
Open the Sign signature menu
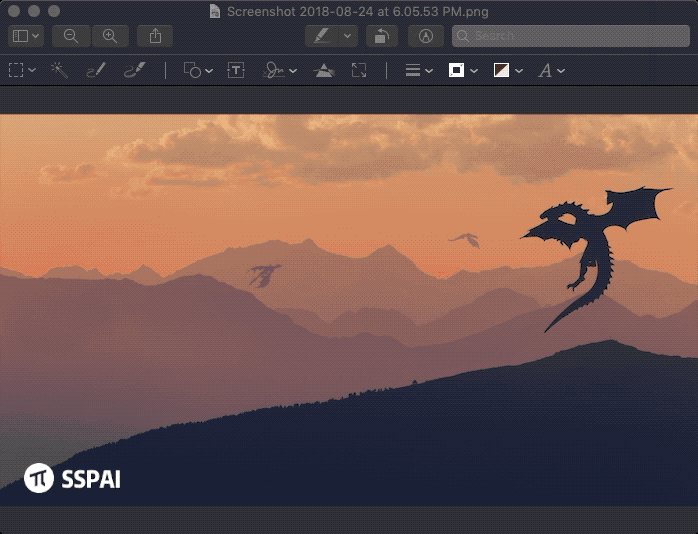click(x=279, y=70)
